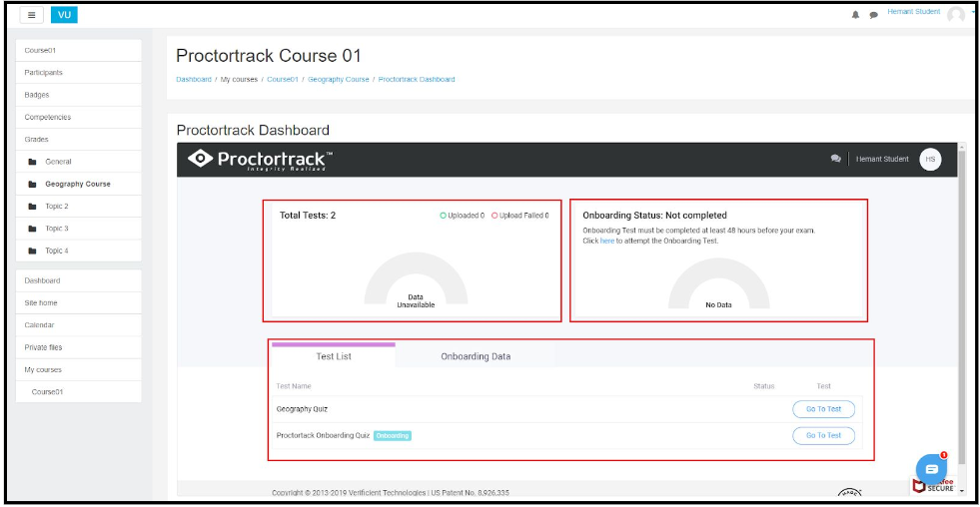
Task: Click Proctortrack Onboarding Quiz name
Action: [x=323, y=436]
